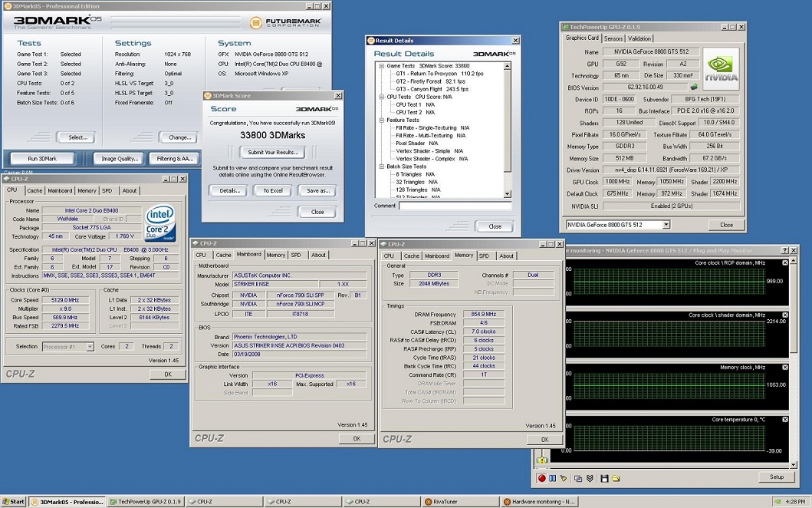This screenshot has height=508, width=812.
Task: Click the GPU Clock value 1000 MHz in GPU-Z
Action: coord(617,181)
